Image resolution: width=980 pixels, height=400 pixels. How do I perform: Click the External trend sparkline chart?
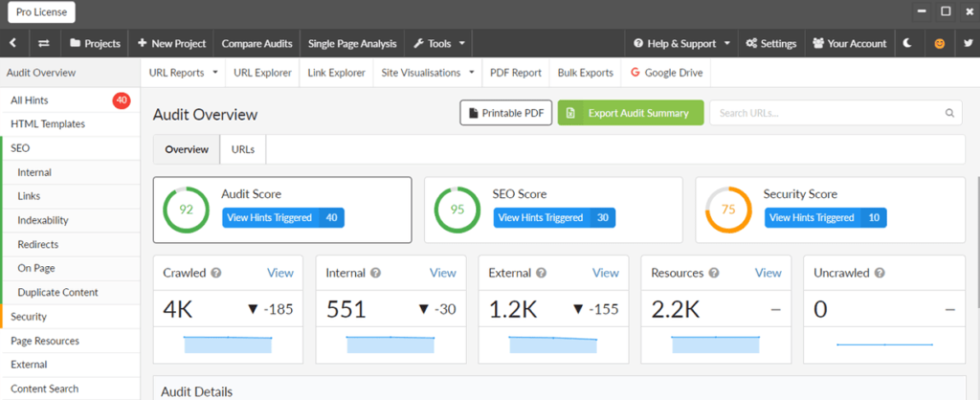pyautogui.click(x=553, y=344)
